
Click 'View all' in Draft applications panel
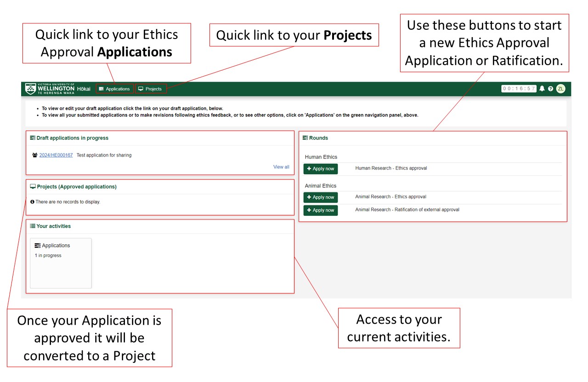281,167
